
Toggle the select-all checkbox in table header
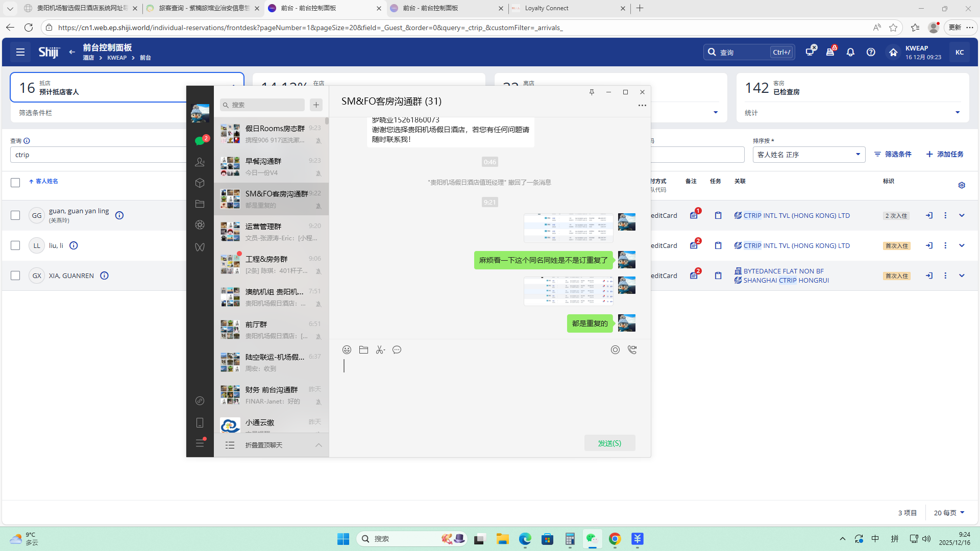coord(15,182)
